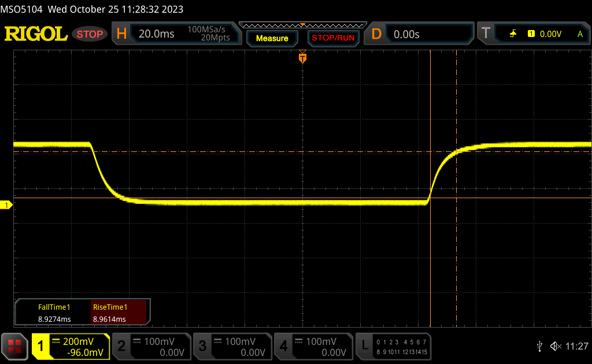The height and width of the screenshot is (364, 592).
Task: Click the USB connection status icon
Action: [539, 346]
